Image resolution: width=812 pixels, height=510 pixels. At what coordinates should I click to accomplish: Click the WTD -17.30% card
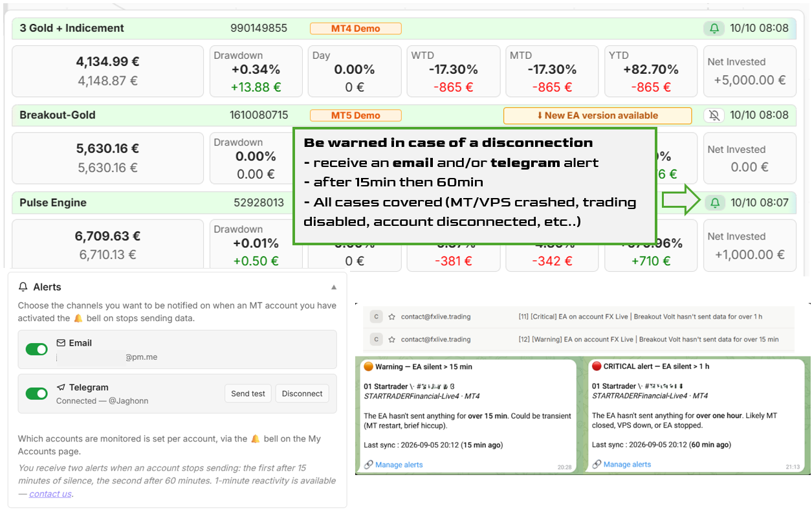[454, 71]
